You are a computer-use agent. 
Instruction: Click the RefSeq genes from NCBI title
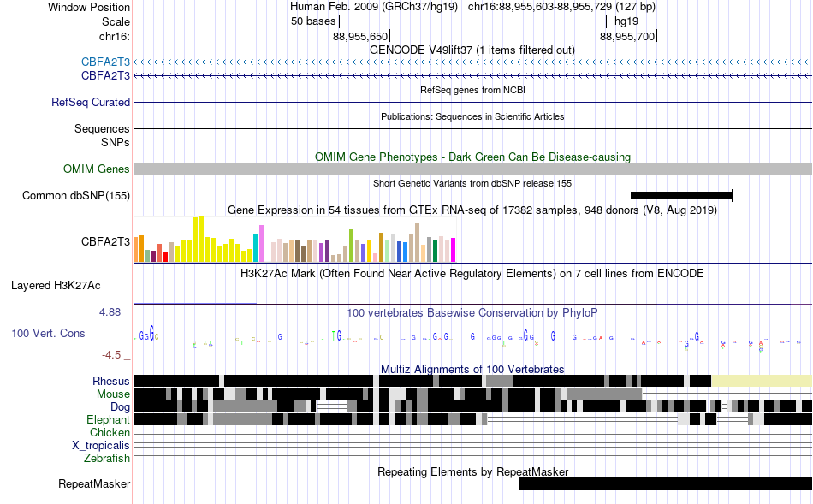click(x=473, y=90)
